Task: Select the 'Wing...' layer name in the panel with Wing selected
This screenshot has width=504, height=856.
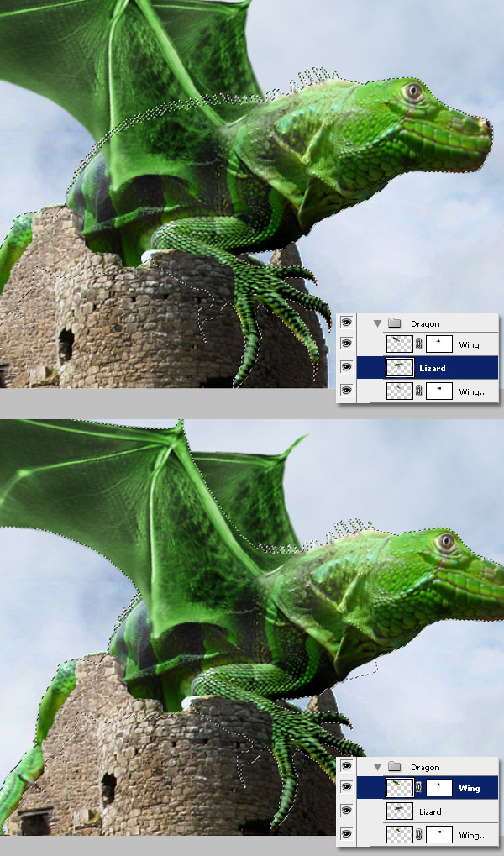Action: [x=473, y=835]
